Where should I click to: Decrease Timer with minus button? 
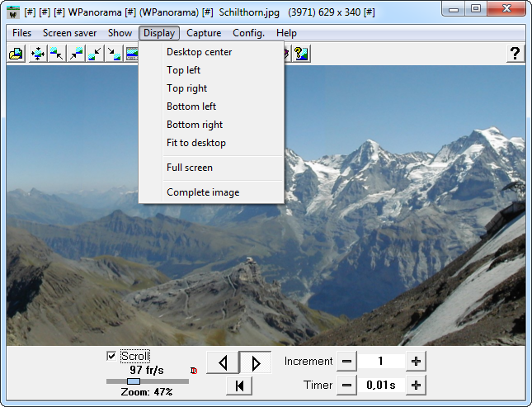[346, 386]
